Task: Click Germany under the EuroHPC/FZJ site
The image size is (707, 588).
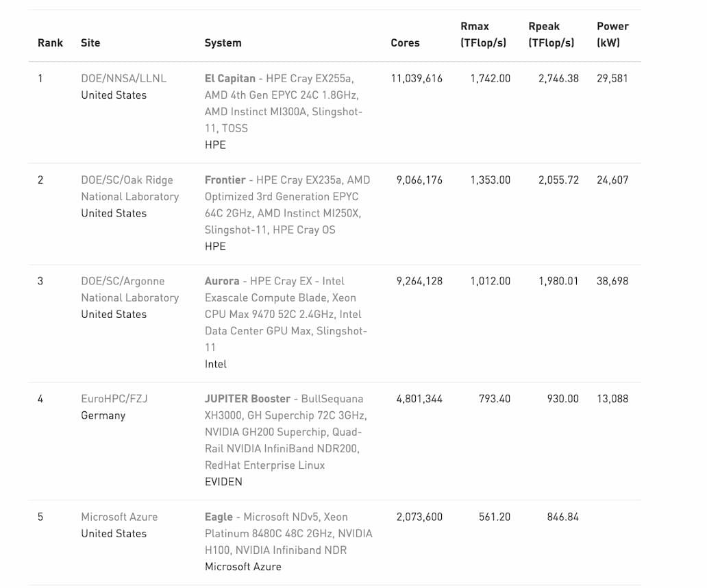Action: 103,415
